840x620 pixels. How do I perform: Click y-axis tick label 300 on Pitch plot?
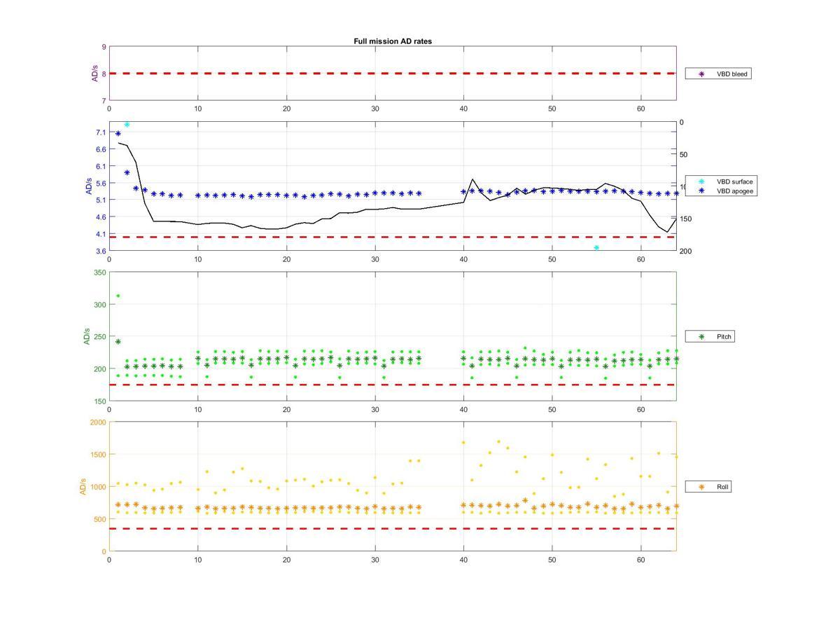click(100, 305)
